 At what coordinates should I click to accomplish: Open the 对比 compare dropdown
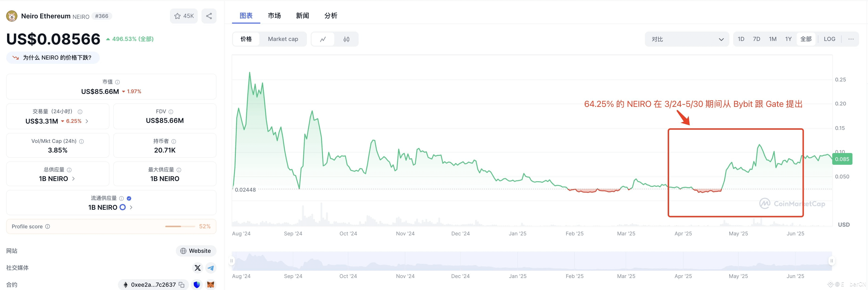tap(687, 39)
